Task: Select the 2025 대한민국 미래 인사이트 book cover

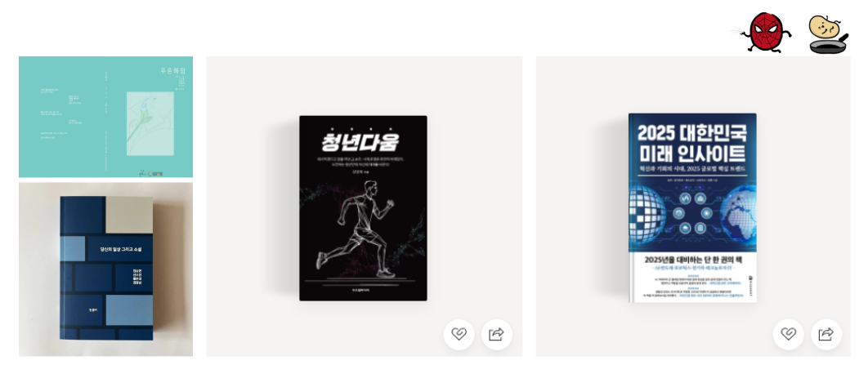Action: point(692,208)
